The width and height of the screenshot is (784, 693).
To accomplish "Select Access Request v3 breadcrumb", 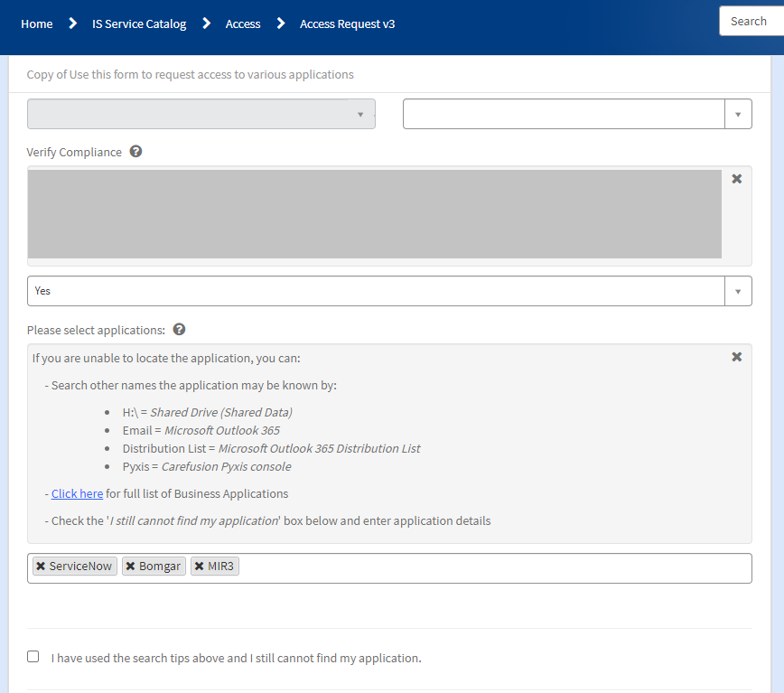I will coord(347,23).
